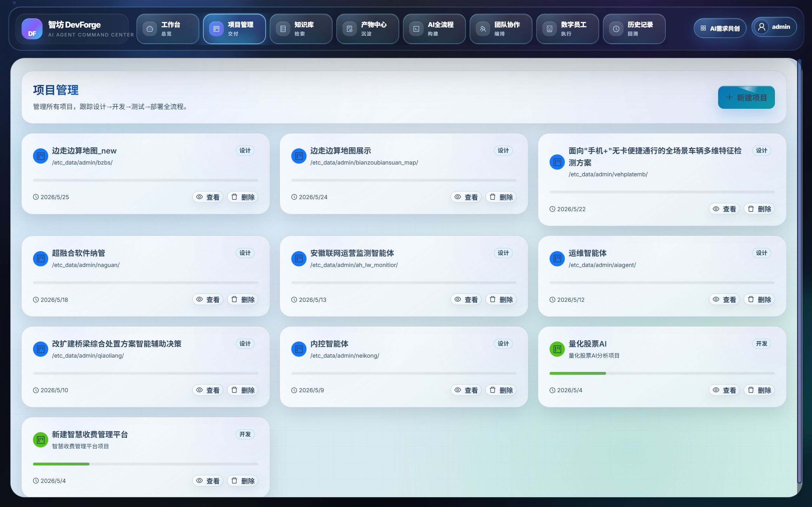View the 运维智能体 project

(x=724, y=299)
